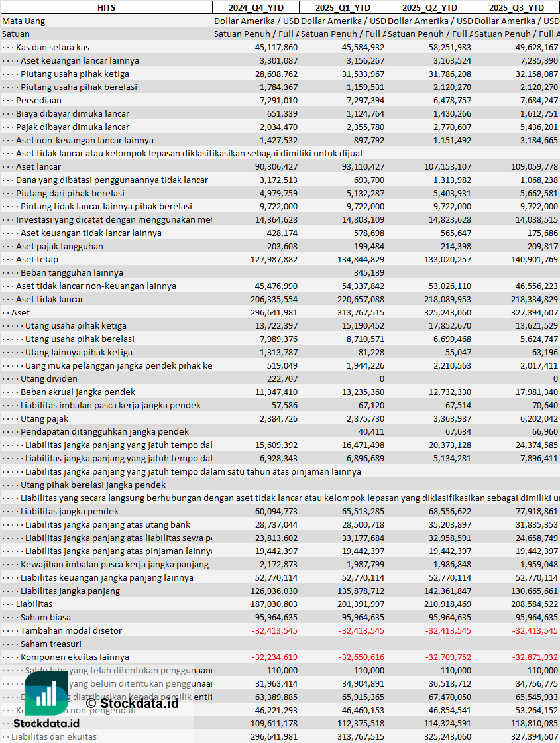Select Aset tetap value 140,901,769
560x743 pixels.
click(534, 260)
